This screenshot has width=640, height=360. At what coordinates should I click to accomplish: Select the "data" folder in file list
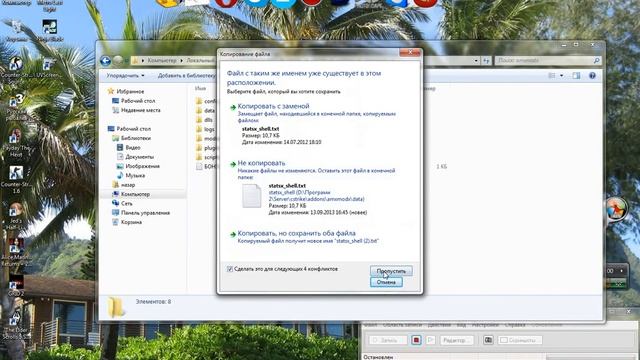coord(205,110)
